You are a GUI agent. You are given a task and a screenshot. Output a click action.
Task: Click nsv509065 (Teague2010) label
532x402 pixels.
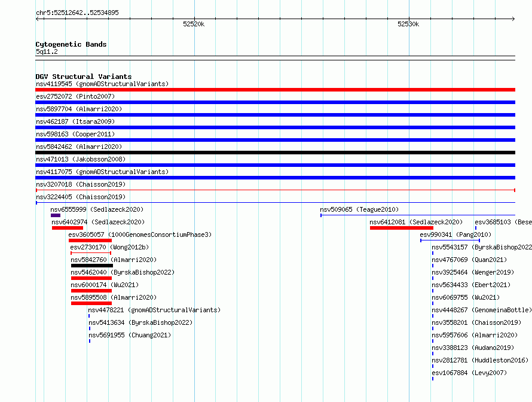tap(359, 209)
